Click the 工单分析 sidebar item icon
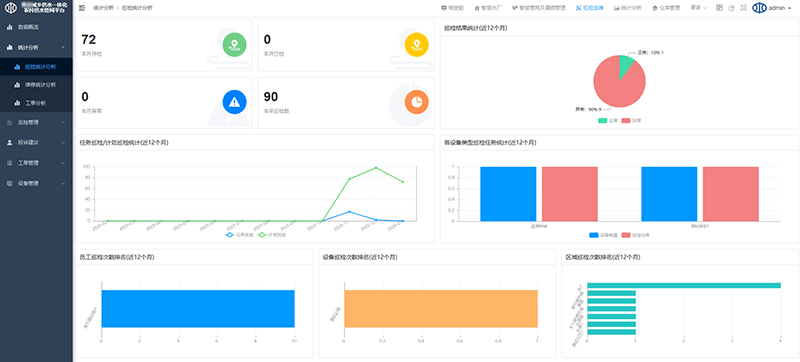This screenshot has width=800, height=362. (x=17, y=103)
